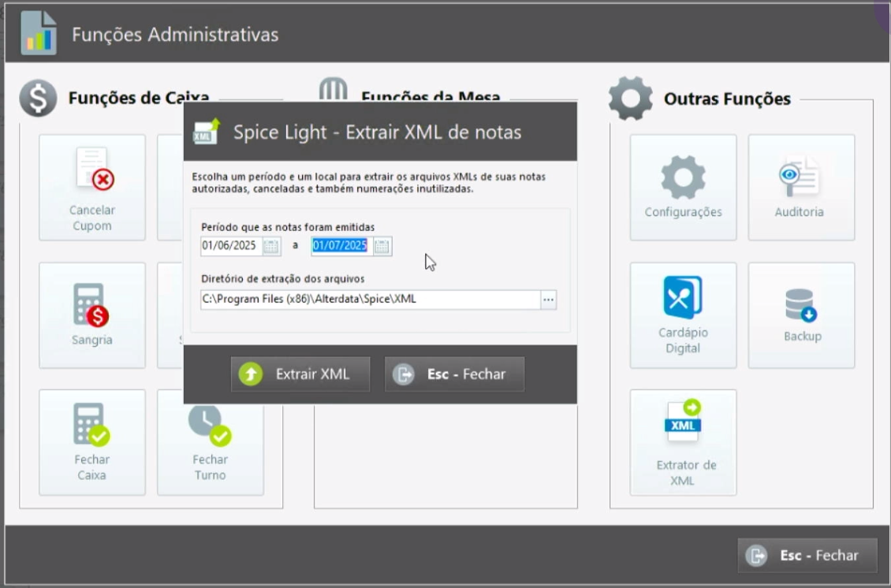Click the extraction directory path field
Image resolution: width=891 pixels, height=588 pixels.
pyautogui.click(x=370, y=300)
